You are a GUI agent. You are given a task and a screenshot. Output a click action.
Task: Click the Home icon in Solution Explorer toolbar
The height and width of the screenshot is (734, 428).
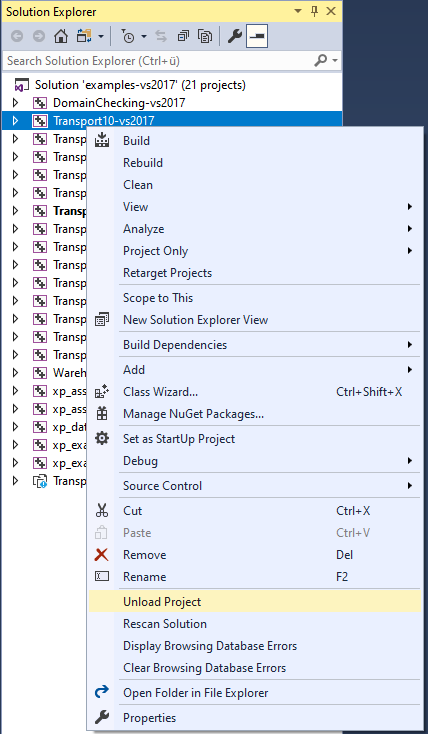[x=61, y=37]
